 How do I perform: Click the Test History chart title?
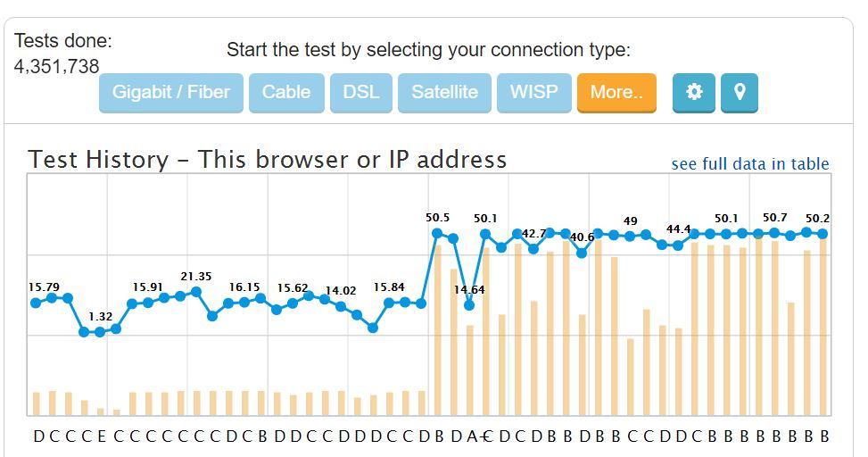coord(268,160)
